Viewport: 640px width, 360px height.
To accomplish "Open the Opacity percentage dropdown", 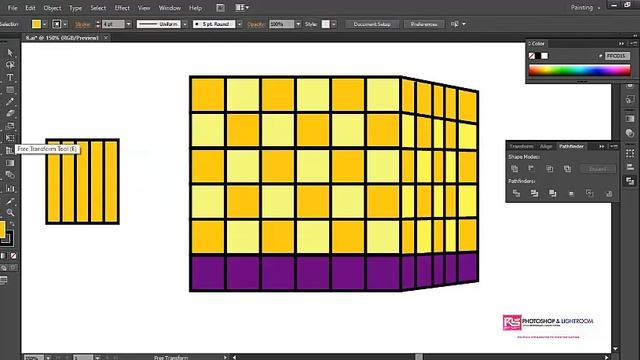I will 298,24.
